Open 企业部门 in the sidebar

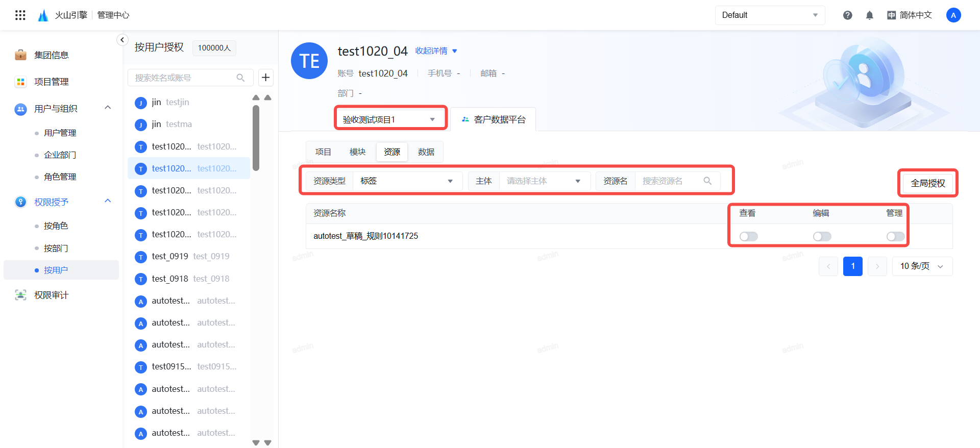(x=60, y=155)
